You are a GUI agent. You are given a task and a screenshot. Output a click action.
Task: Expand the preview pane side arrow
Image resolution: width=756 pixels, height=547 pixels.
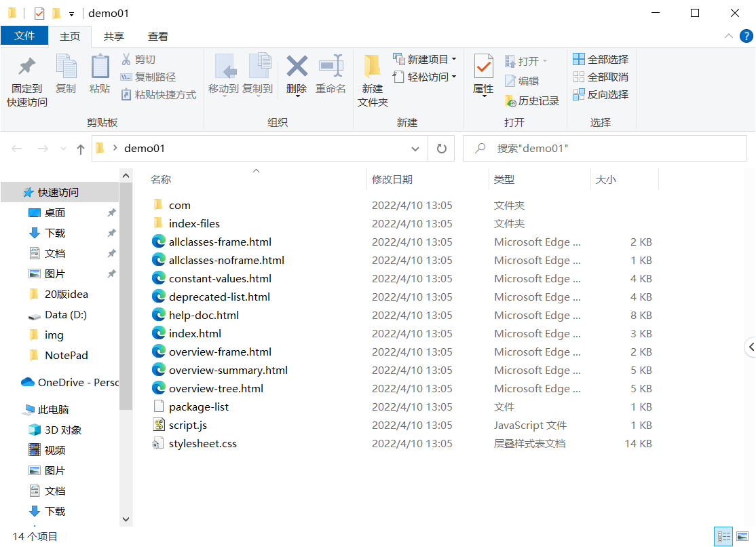point(751,347)
